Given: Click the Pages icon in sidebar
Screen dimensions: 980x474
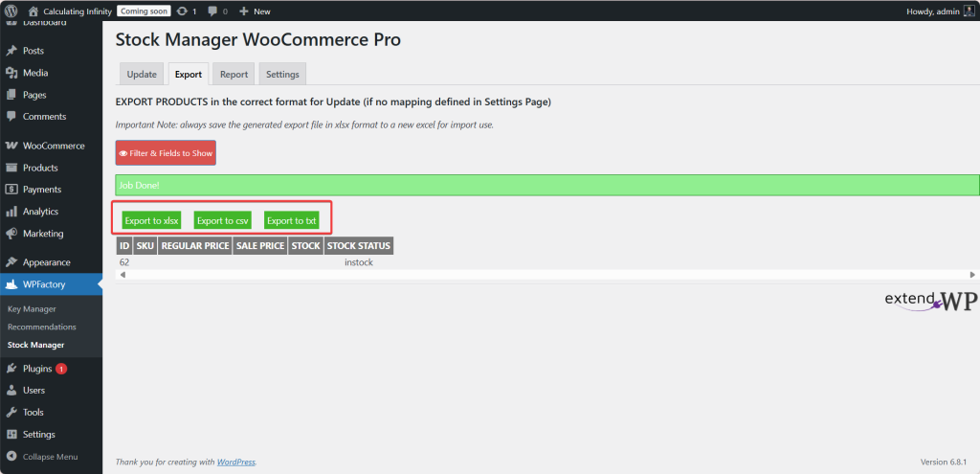Looking at the screenshot, I should point(11,95).
